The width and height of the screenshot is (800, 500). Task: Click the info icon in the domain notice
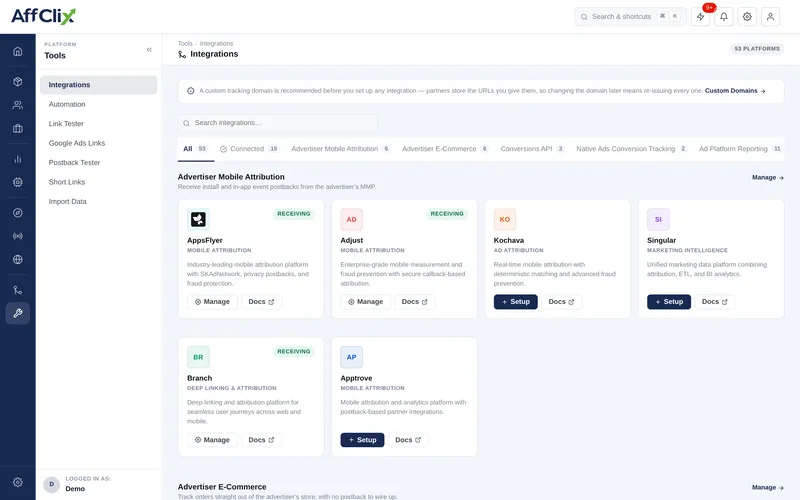(x=191, y=91)
